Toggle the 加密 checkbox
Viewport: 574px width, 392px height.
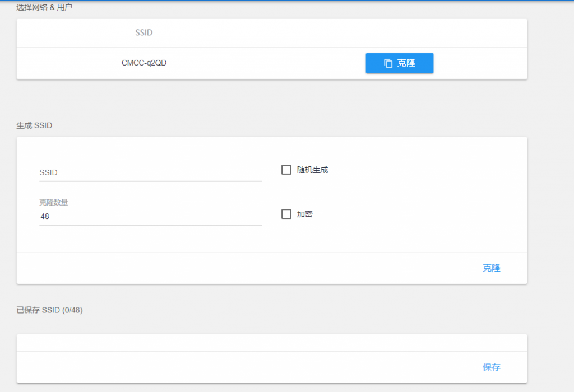click(286, 214)
